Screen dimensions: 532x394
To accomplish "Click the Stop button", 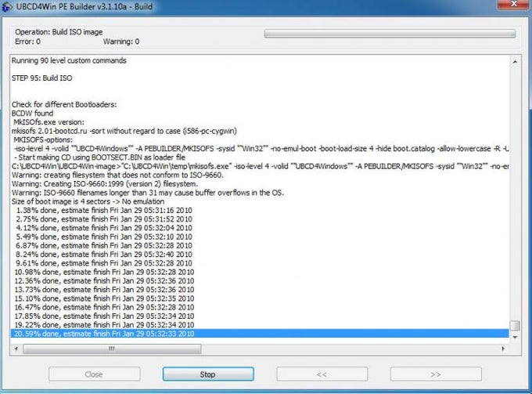I will pos(208,374).
